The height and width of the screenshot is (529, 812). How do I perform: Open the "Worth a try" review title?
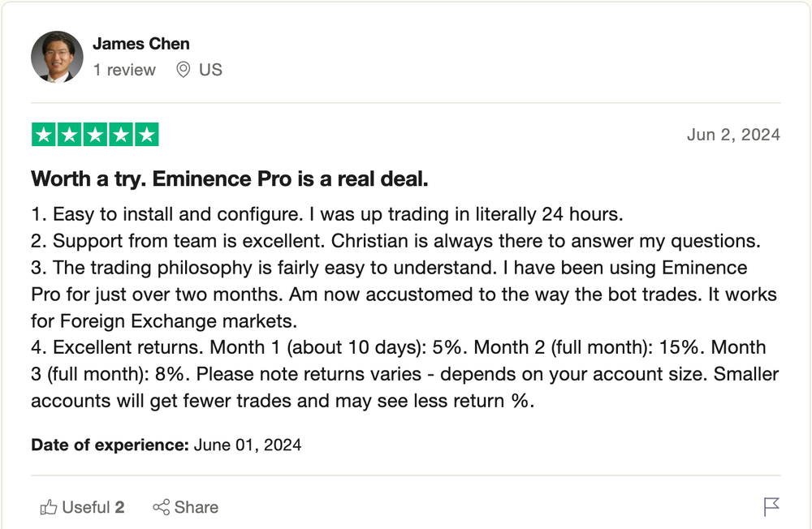230,179
